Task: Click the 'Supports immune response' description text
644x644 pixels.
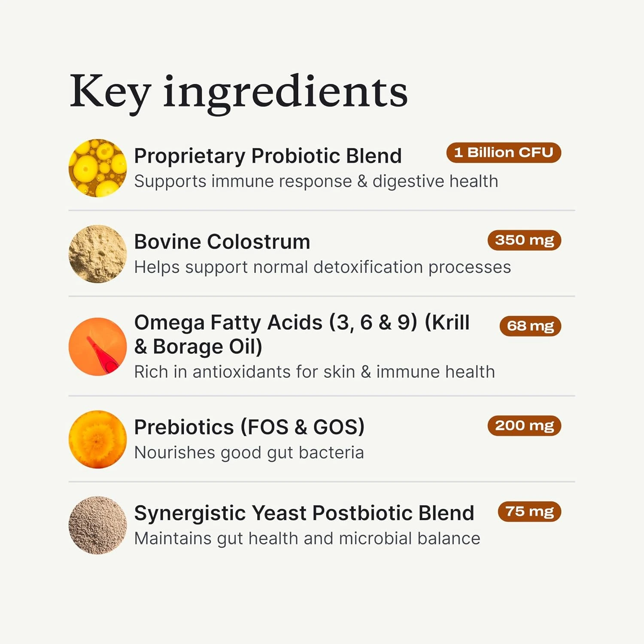Action: click(316, 182)
